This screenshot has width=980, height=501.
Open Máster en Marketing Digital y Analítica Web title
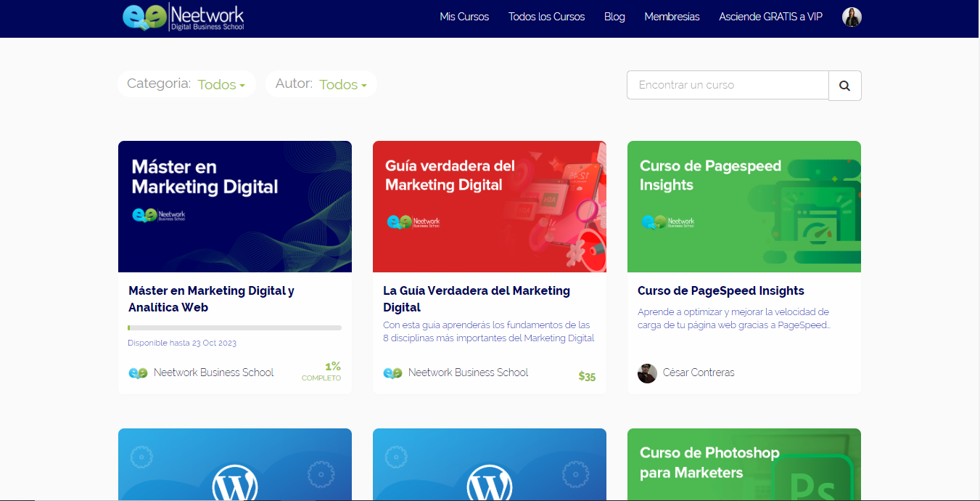coord(211,298)
